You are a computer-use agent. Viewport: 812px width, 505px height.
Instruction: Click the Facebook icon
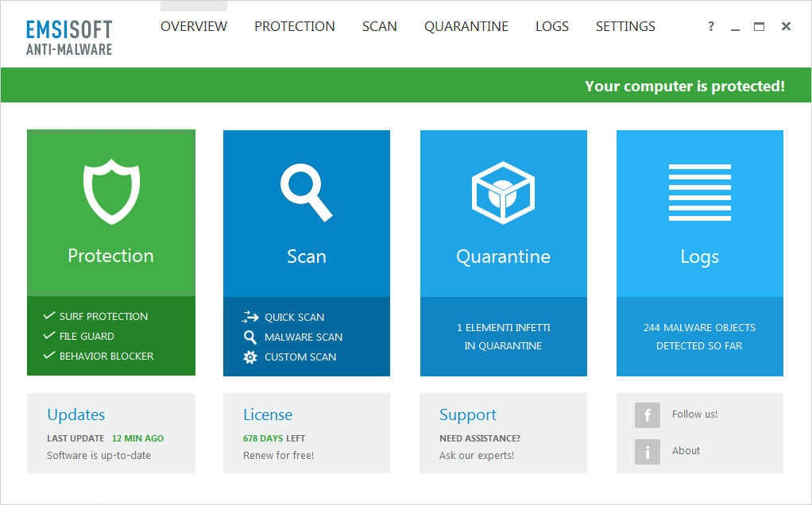648,415
